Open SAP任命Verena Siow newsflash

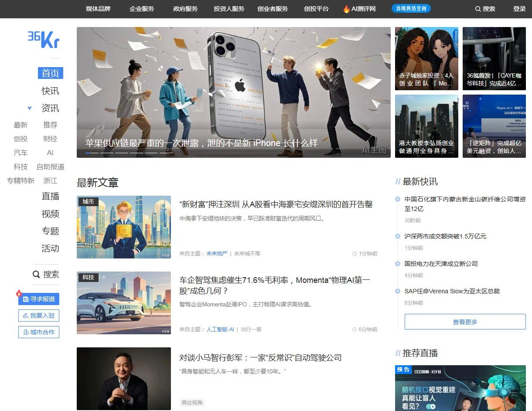pyautogui.click(x=452, y=291)
